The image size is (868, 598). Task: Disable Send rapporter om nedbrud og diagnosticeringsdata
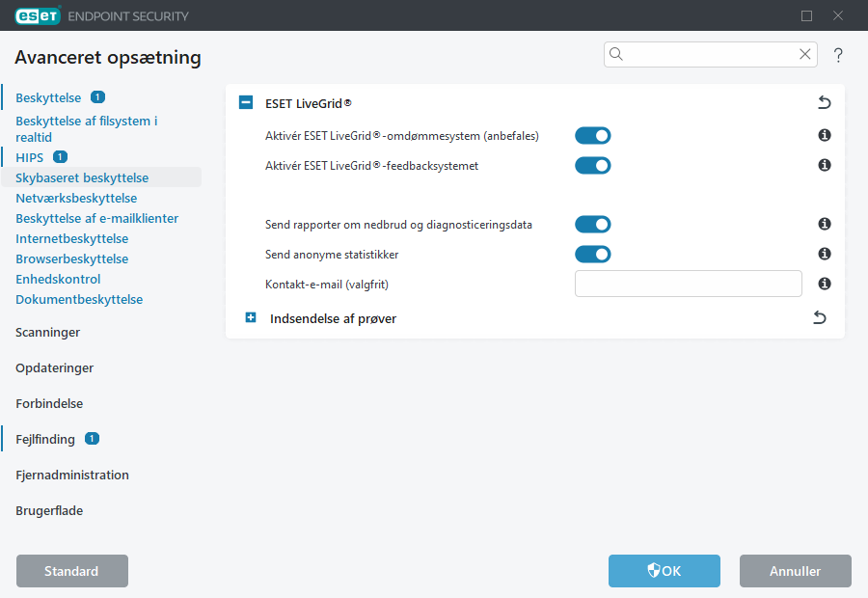(593, 224)
